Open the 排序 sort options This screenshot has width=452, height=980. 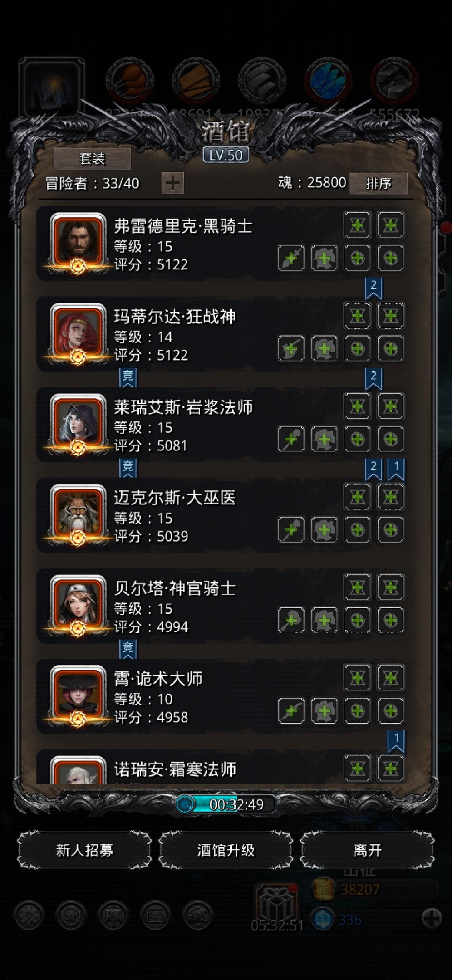378,183
